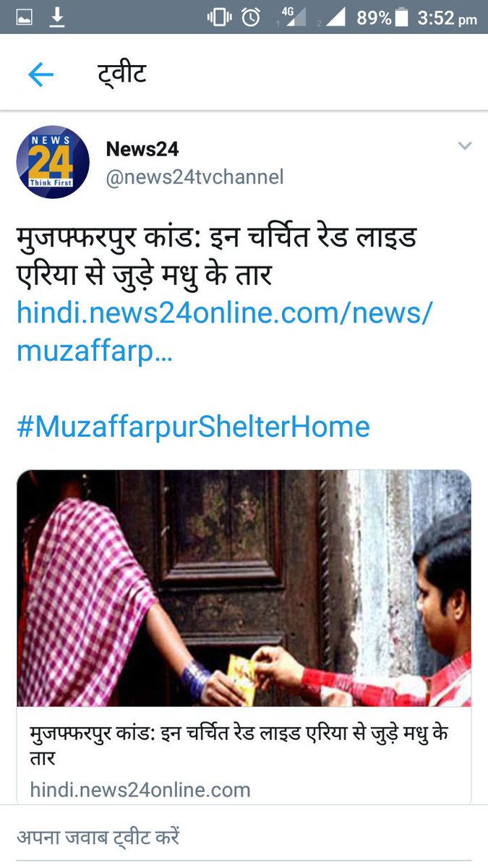Open the #MuzaffarpurShelterHome hashtag

click(x=193, y=427)
